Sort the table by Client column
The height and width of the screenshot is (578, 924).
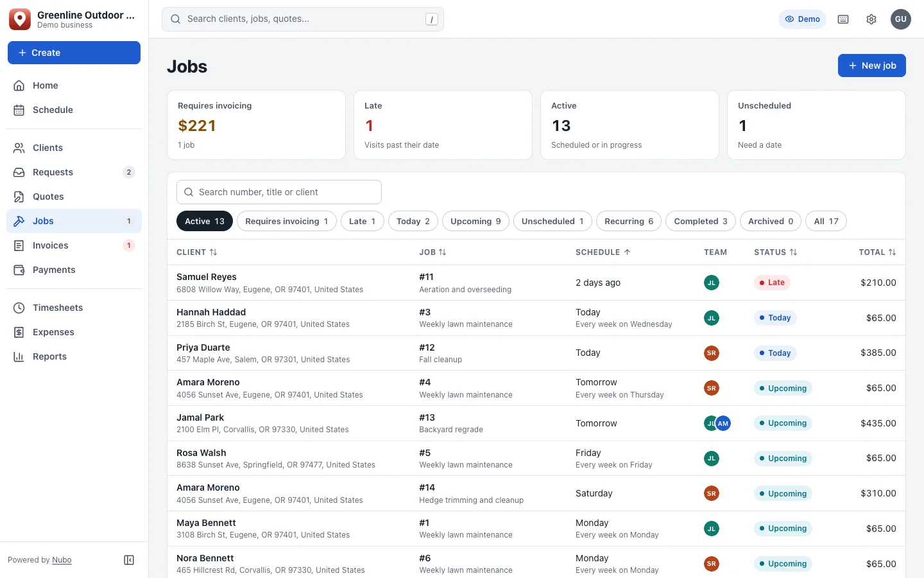[x=197, y=252]
